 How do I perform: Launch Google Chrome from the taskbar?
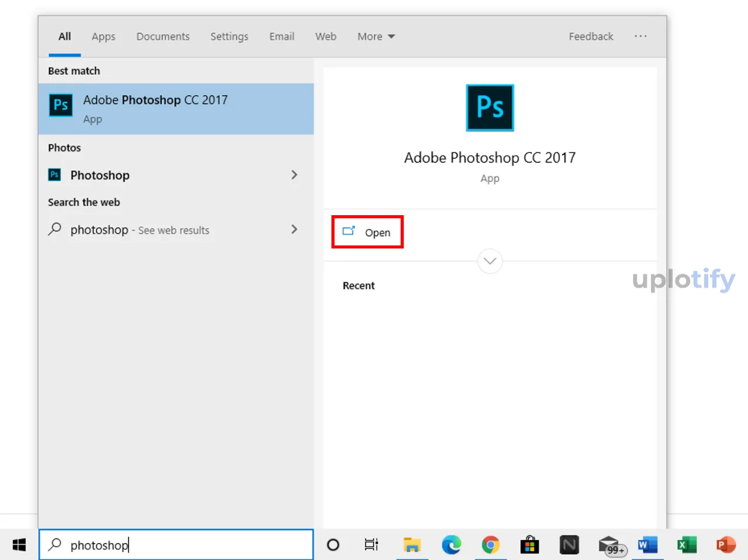pos(491,545)
